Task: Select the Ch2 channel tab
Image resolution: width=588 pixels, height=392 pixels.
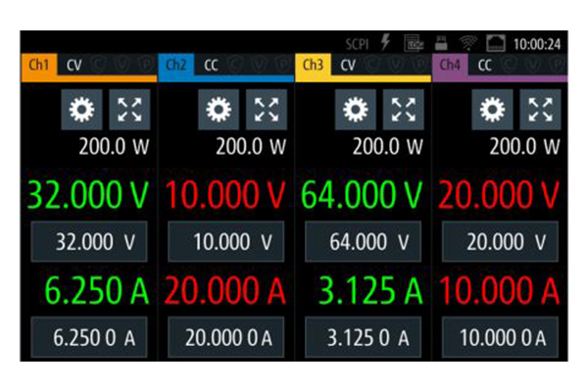Action: point(176,66)
